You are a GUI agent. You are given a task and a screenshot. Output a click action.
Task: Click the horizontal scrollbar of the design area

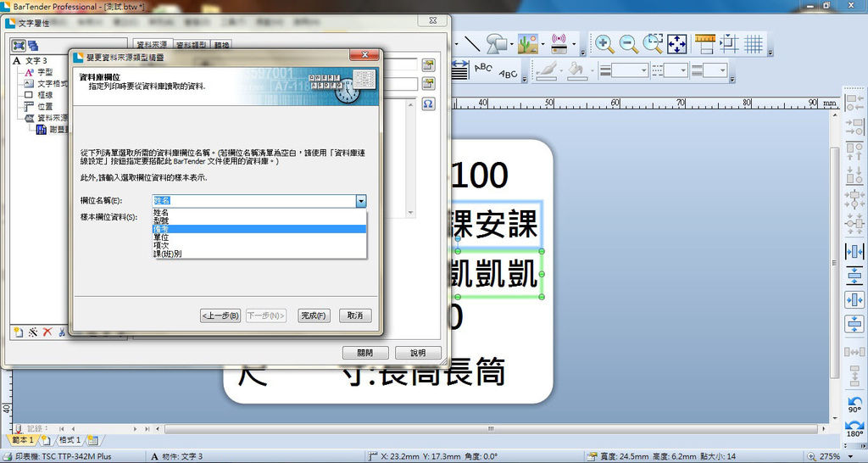(491, 429)
